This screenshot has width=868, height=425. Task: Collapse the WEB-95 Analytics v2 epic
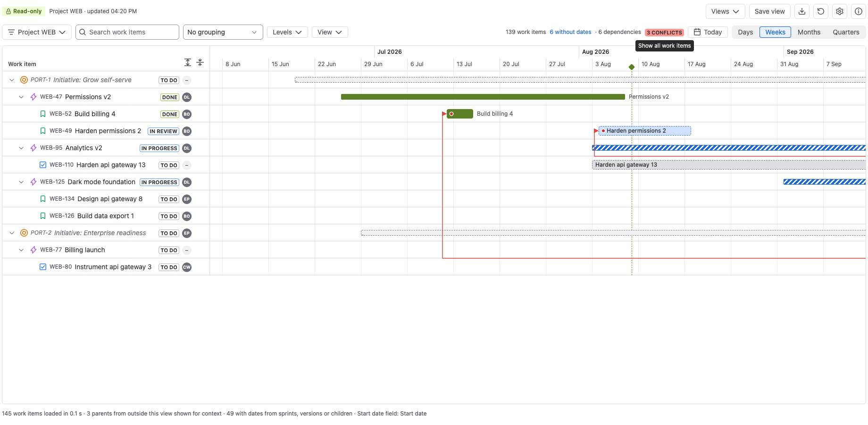(x=21, y=148)
